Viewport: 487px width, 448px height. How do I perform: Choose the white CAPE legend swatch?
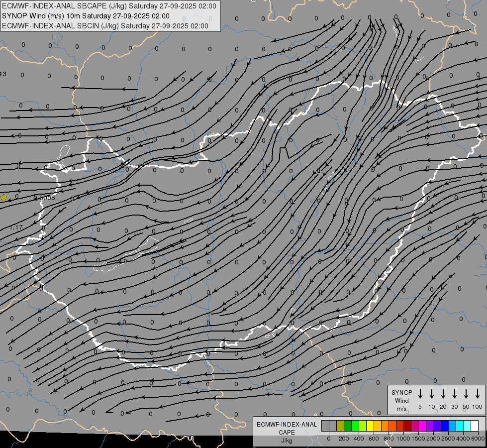(x=474, y=426)
